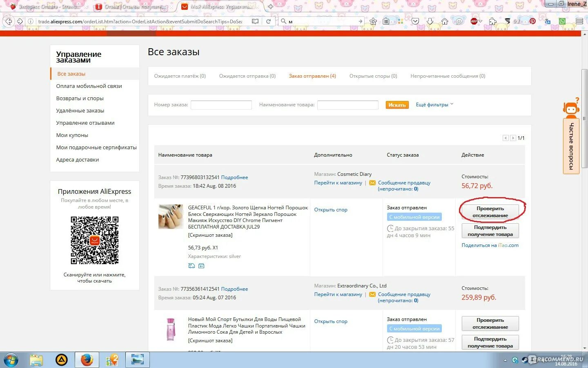Select 'Все заказы' in sidebar
The image size is (588, 368).
point(71,74)
